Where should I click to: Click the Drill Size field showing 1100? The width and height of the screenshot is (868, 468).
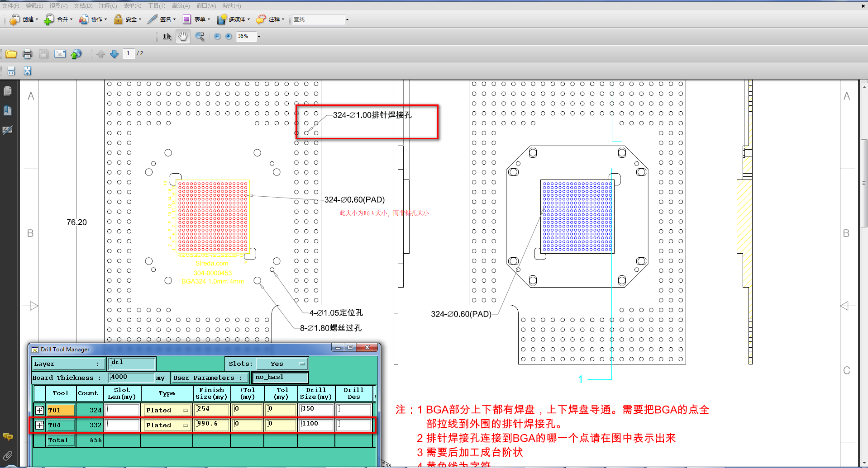[x=316, y=425]
